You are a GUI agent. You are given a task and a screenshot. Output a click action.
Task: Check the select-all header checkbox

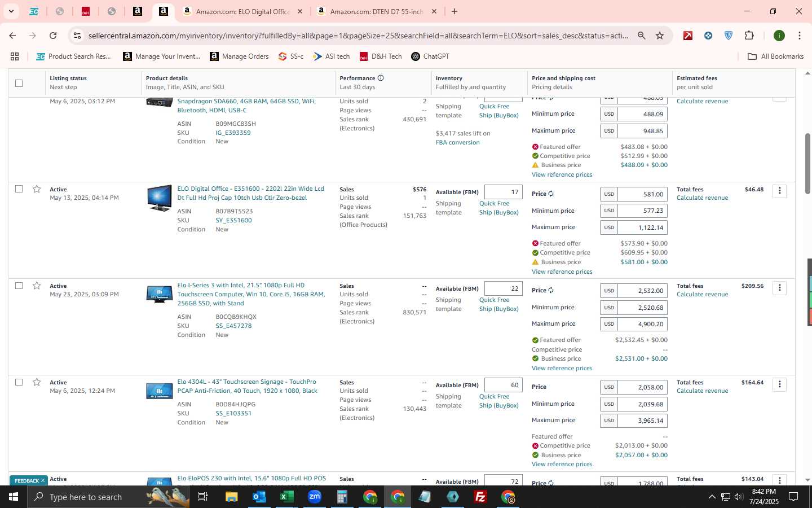click(x=19, y=83)
